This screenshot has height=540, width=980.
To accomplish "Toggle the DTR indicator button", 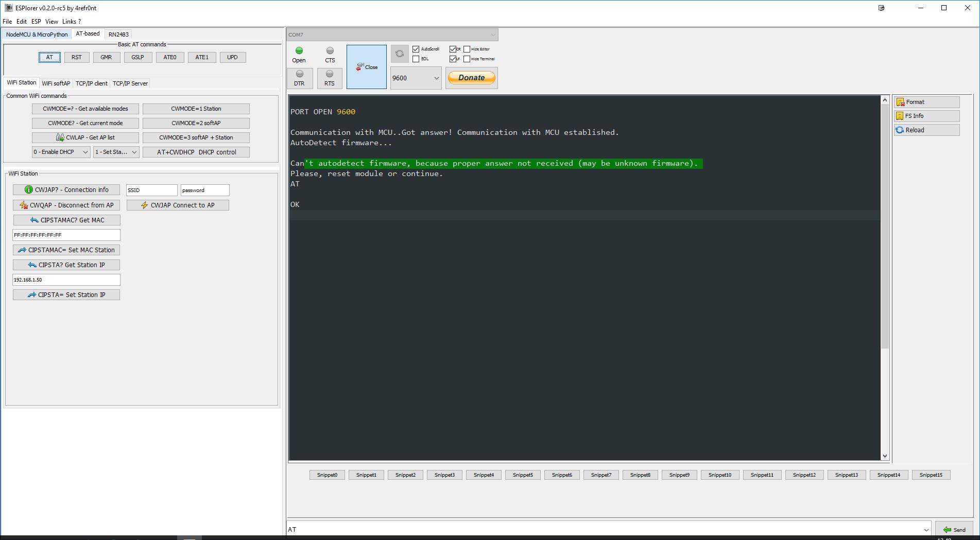I will tap(300, 78).
